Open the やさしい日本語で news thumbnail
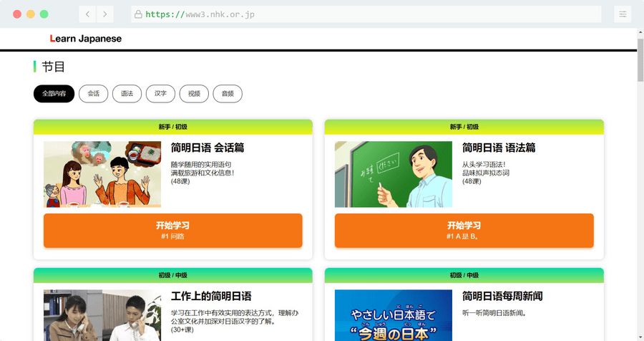 tap(394, 315)
